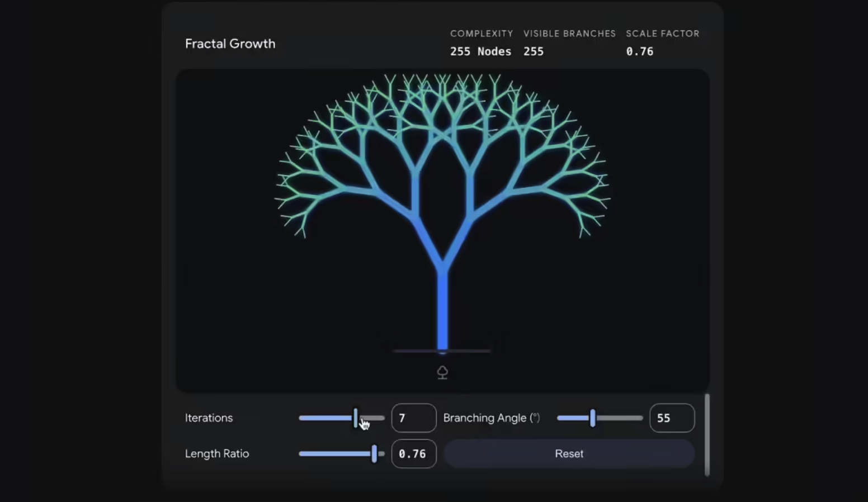The height and width of the screenshot is (502, 868).
Task: Click the vertical scrollbar beside the controls
Action: click(x=707, y=435)
